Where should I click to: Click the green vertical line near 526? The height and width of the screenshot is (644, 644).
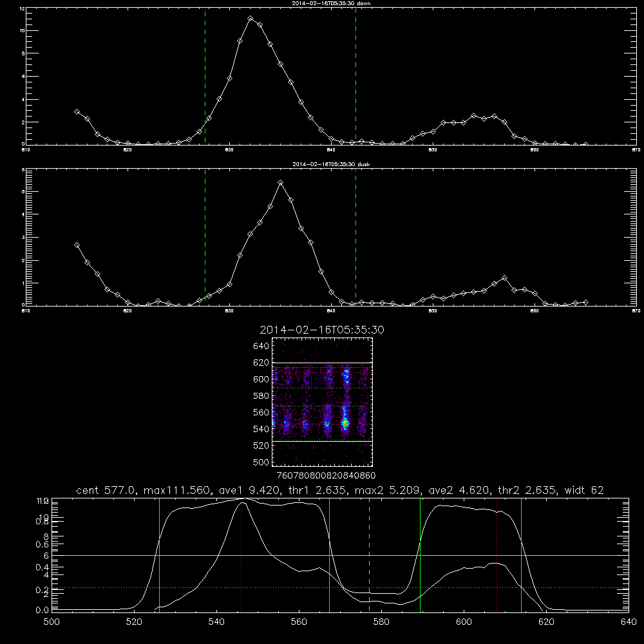point(159,554)
